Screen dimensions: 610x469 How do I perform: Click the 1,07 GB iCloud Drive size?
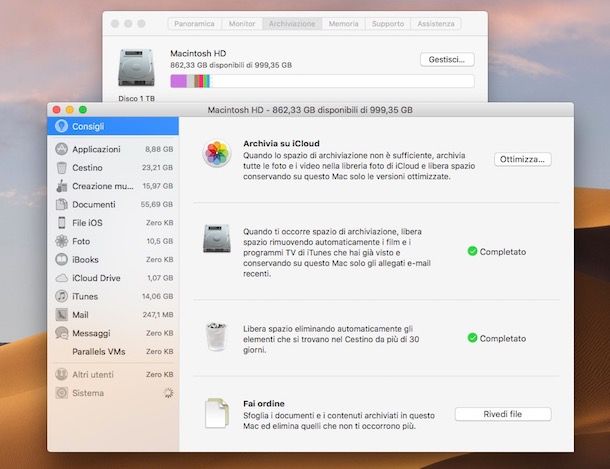(160, 278)
